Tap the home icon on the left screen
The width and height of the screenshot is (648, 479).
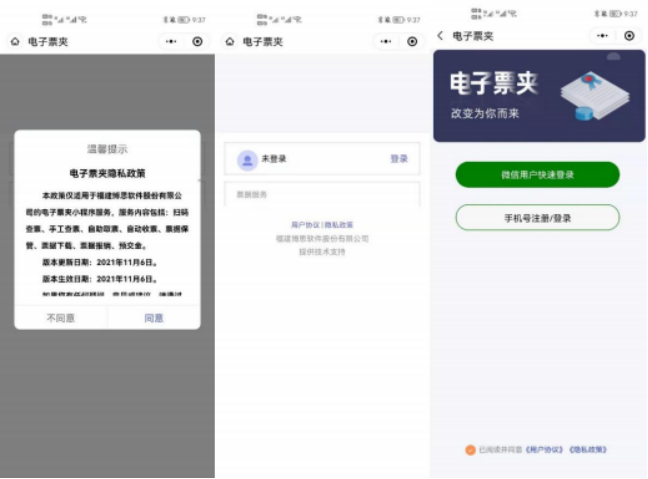coord(14,42)
